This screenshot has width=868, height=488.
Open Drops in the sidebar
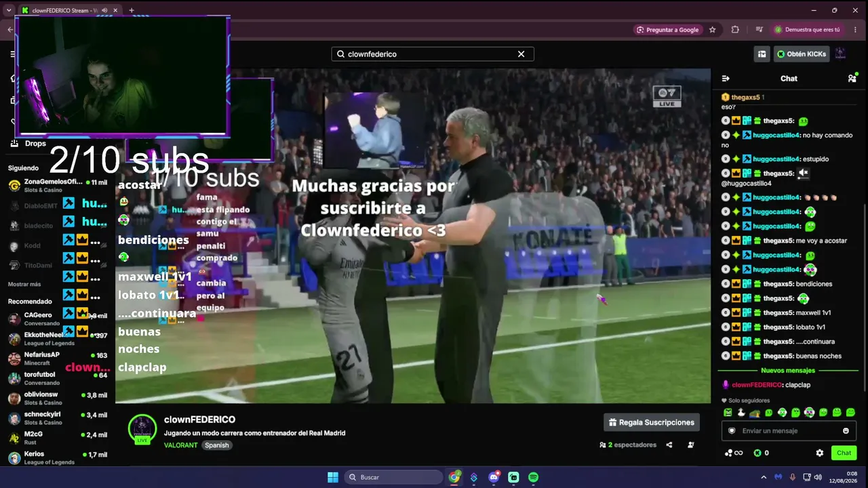[x=28, y=144]
